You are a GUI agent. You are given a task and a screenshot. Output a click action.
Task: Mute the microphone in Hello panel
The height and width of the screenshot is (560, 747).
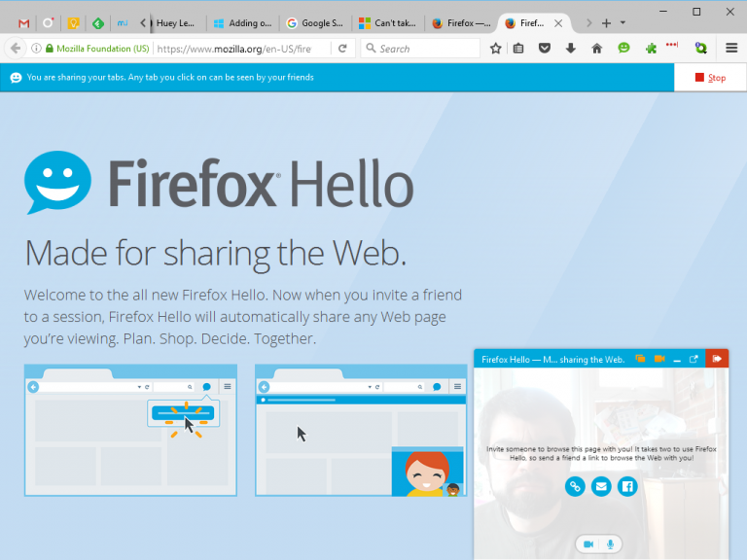pyautogui.click(x=612, y=544)
